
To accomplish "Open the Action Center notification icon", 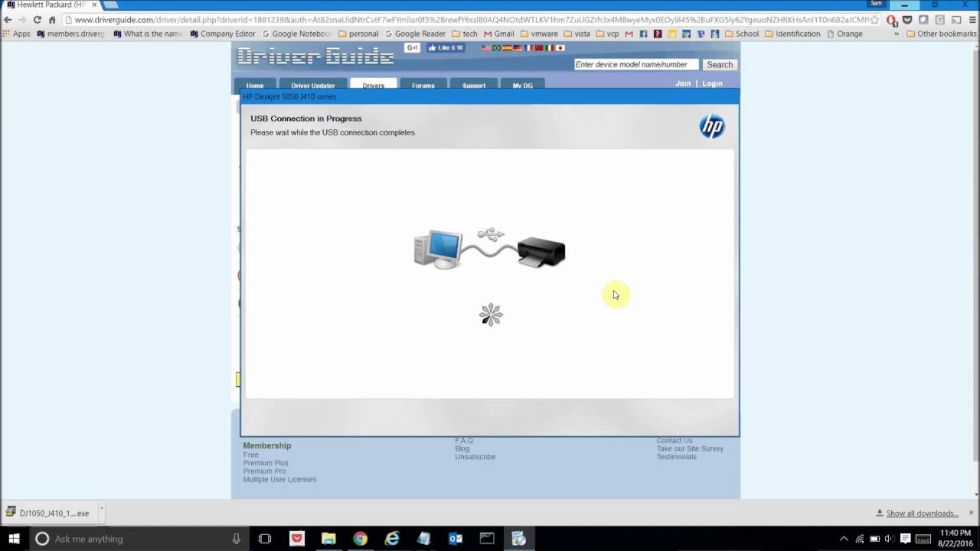I will tap(905, 539).
